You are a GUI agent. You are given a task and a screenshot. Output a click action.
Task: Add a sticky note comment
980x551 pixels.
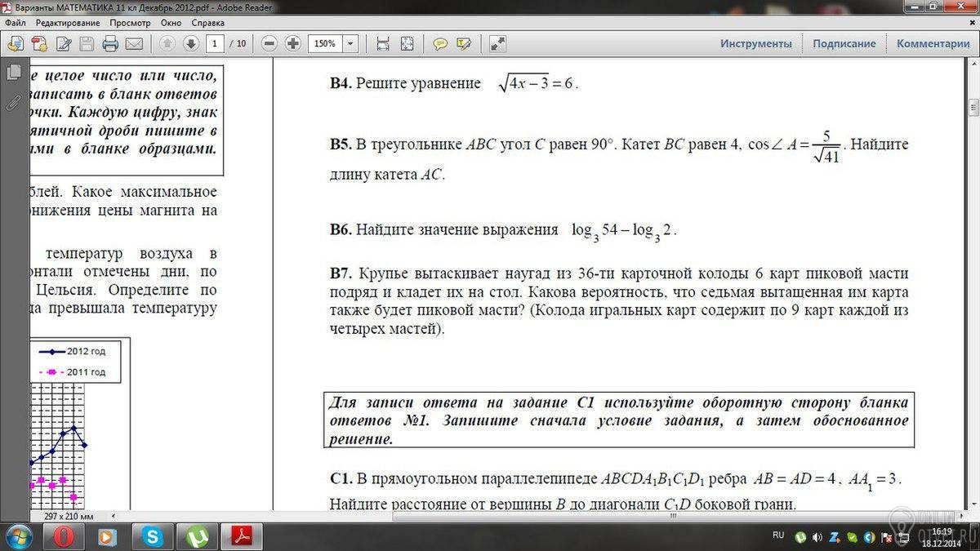tap(440, 43)
